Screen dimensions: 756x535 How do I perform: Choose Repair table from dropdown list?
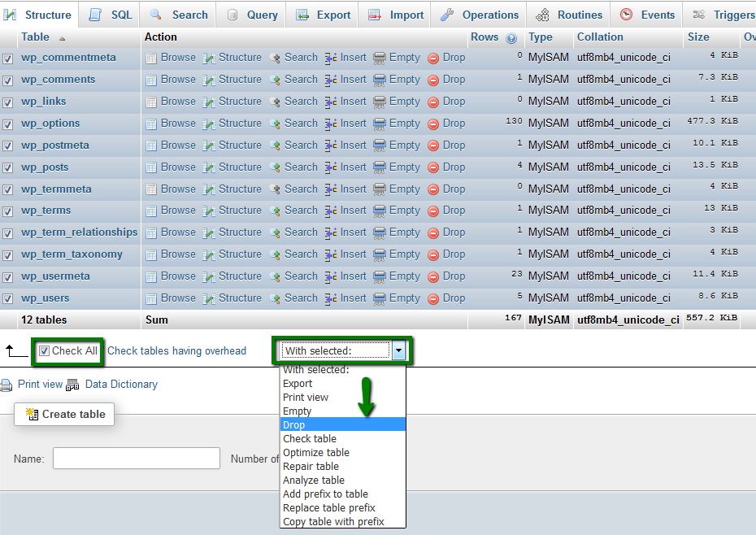343,466
